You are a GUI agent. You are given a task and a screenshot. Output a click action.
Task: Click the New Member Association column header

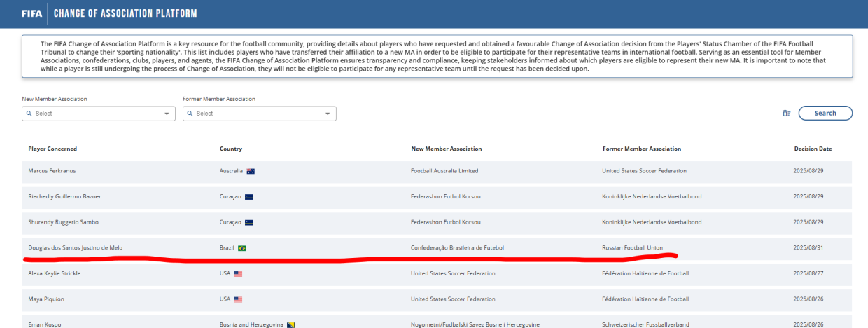coord(447,149)
